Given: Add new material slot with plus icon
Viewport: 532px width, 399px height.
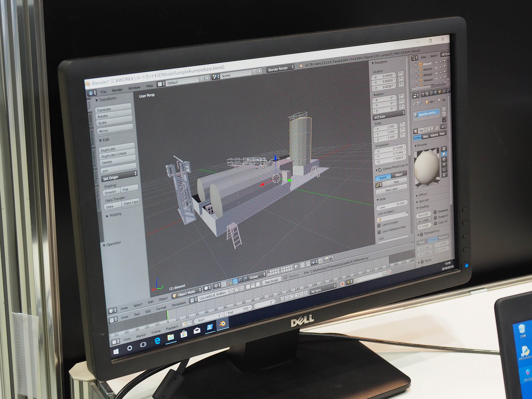Looking at the screenshot, I should click(444, 109).
